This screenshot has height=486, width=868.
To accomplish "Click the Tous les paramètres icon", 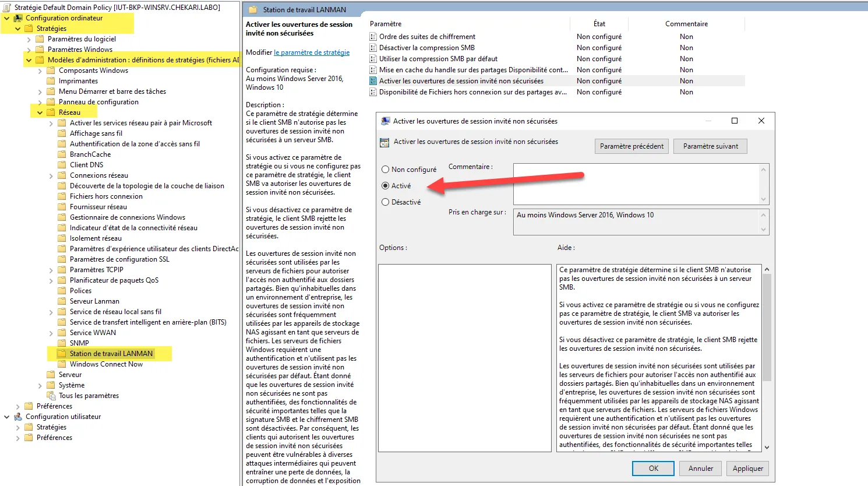I will coord(51,396).
